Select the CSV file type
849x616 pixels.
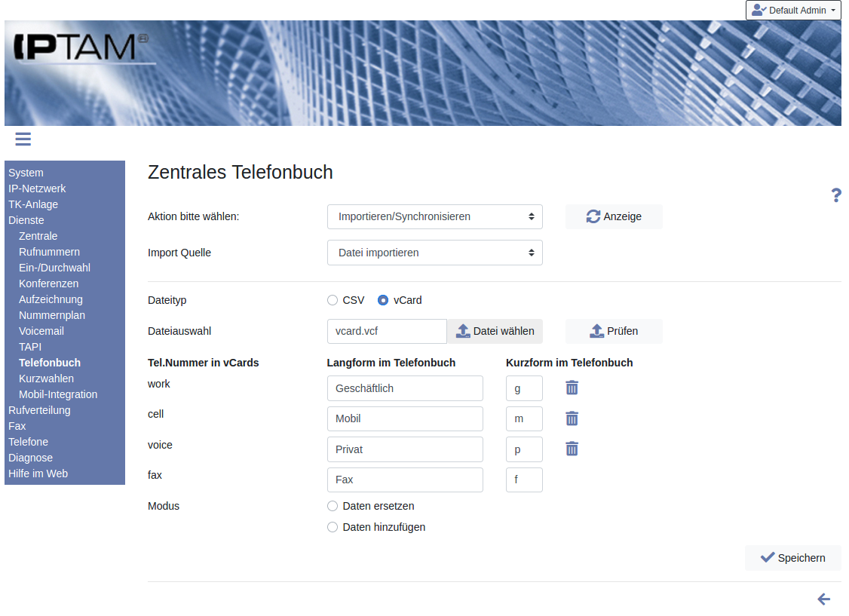point(333,300)
